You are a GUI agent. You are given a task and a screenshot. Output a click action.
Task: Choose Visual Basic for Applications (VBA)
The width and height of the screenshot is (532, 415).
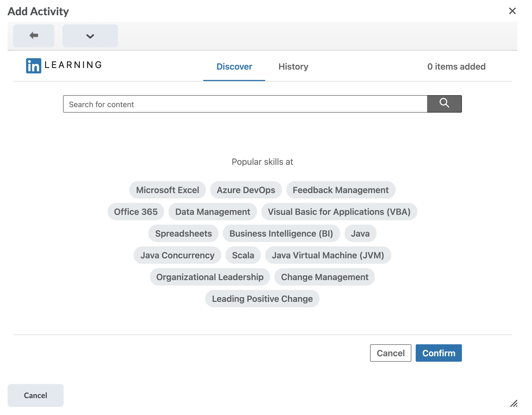pyautogui.click(x=339, y=212)
